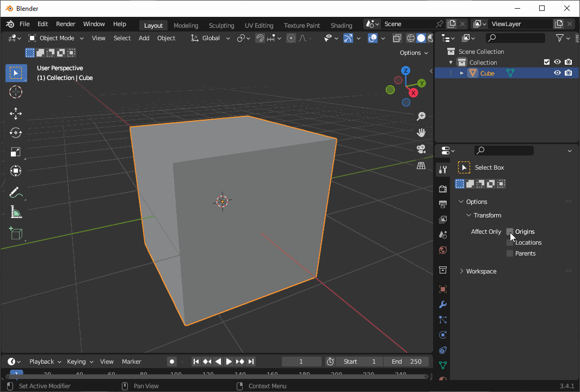The height and width of the screenshot is (392, 580).
Task: Switch to the Sculpting workspace tab
Action: pyautogui.click(x=221, y=25)
